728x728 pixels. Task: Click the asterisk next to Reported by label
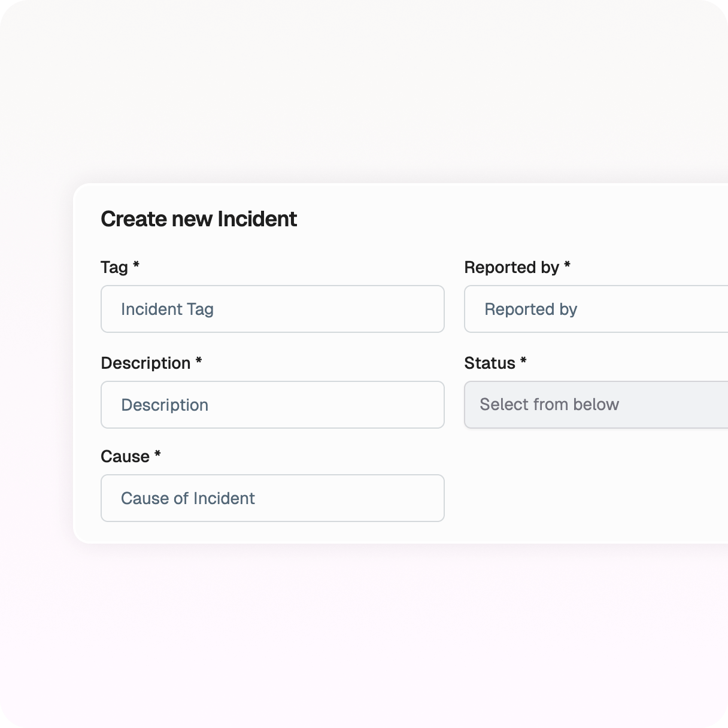[x=567, y=265]
